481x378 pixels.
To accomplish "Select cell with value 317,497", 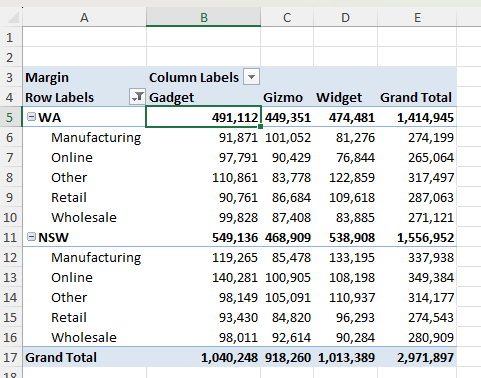I will [417, 177].
